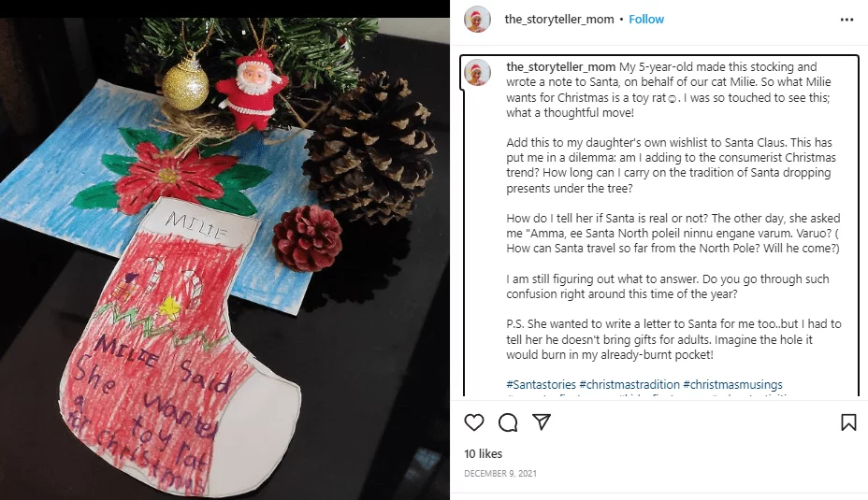Open the #christmasmusings hashtag
868x500 pixels.
[x=733, y=384]
